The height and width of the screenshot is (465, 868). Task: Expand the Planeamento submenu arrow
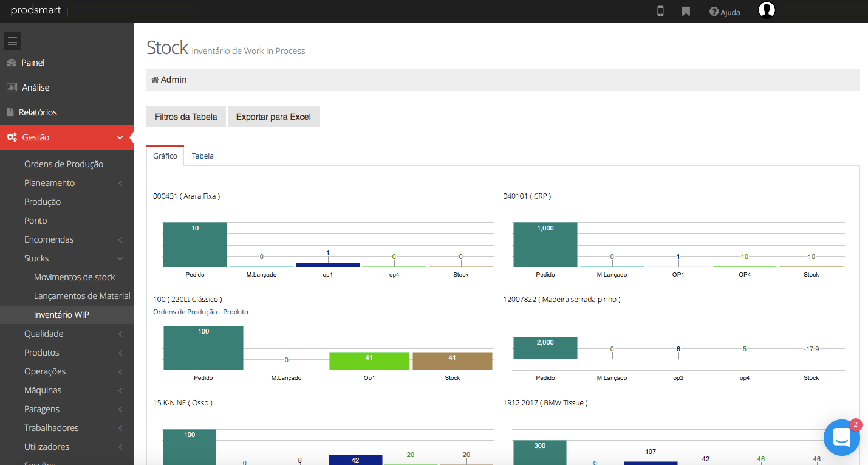coord(120,184)
